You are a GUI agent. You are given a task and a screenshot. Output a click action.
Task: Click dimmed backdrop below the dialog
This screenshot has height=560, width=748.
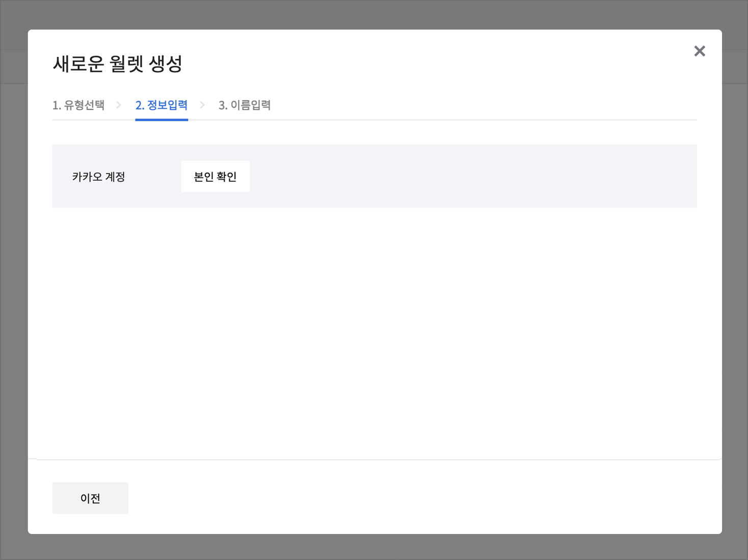(374, 547)
